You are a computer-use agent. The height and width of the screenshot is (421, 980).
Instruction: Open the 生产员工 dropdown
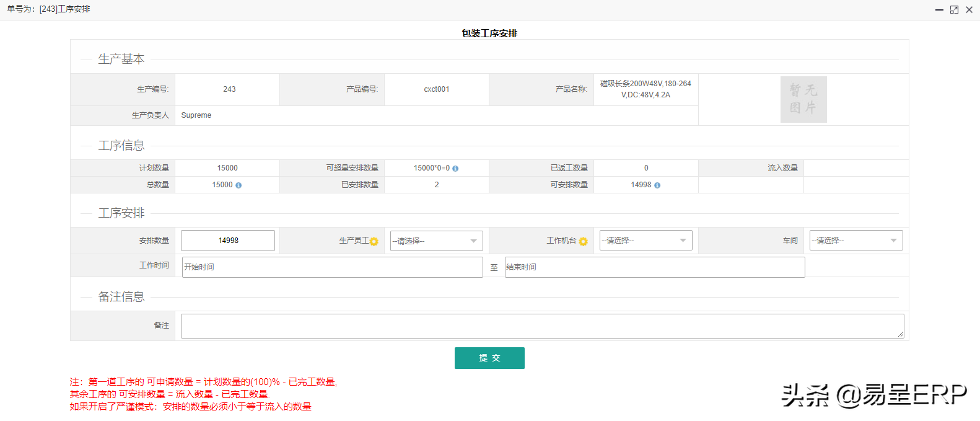(x=436, y=241)
